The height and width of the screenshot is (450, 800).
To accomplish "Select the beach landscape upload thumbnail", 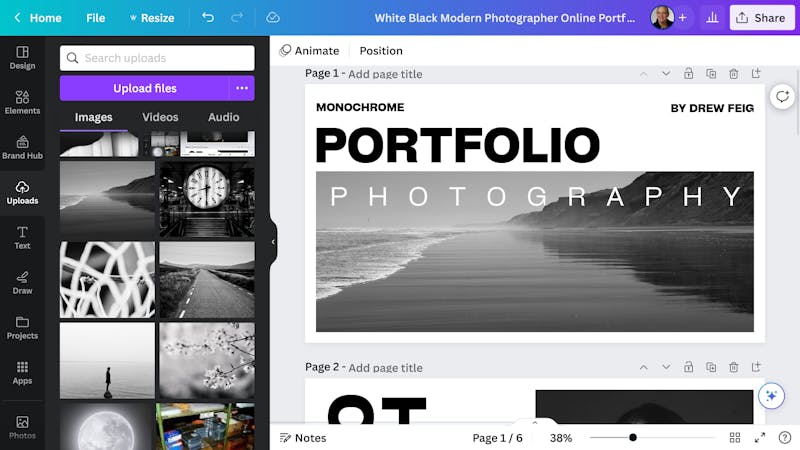I will tap(107, 199).
